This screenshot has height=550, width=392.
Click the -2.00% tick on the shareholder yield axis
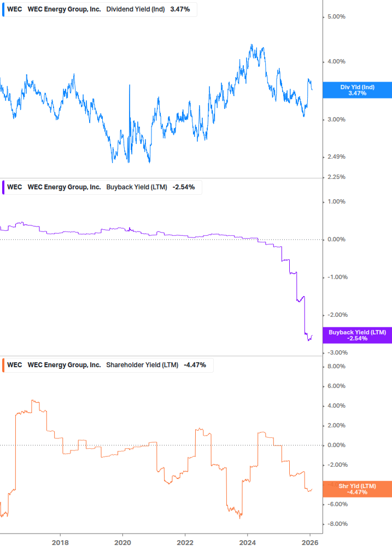(x=338, y=465)
